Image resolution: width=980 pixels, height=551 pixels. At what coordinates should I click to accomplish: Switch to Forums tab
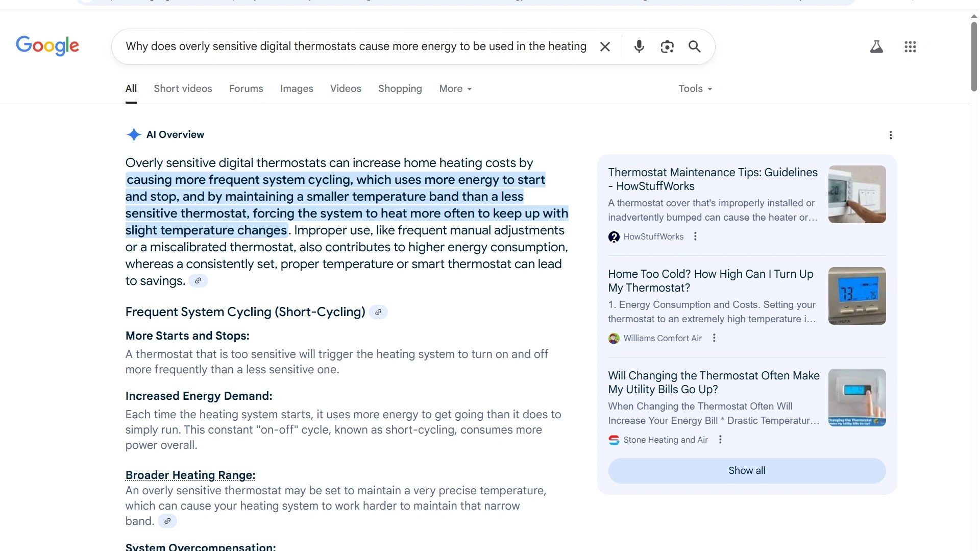(x=246, y=89)
